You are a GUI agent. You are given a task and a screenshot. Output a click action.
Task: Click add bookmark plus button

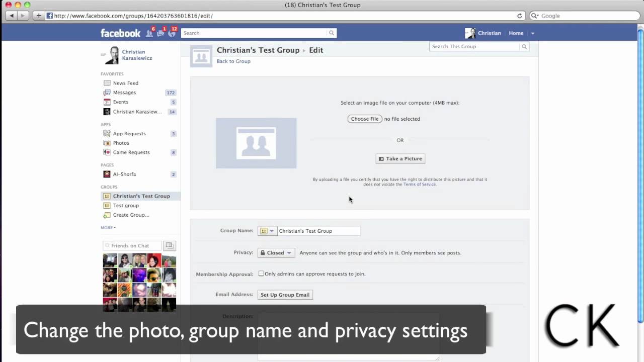point(38,16)
